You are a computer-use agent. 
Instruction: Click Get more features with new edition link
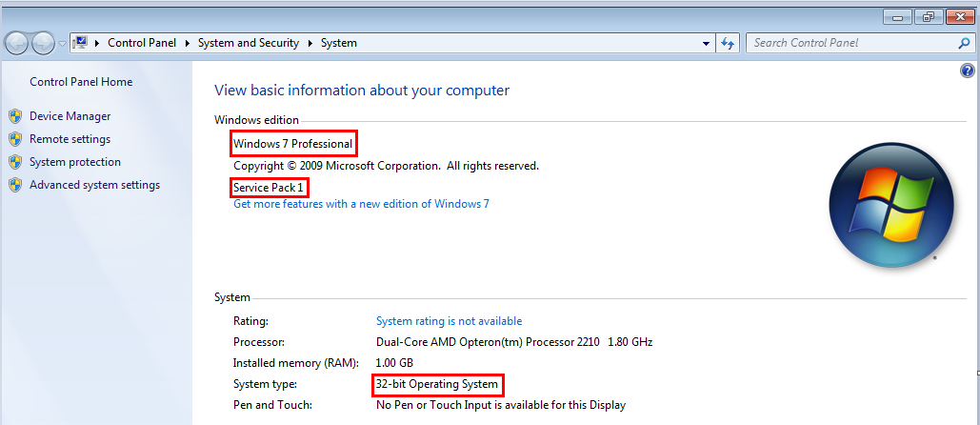coord(361,204)
